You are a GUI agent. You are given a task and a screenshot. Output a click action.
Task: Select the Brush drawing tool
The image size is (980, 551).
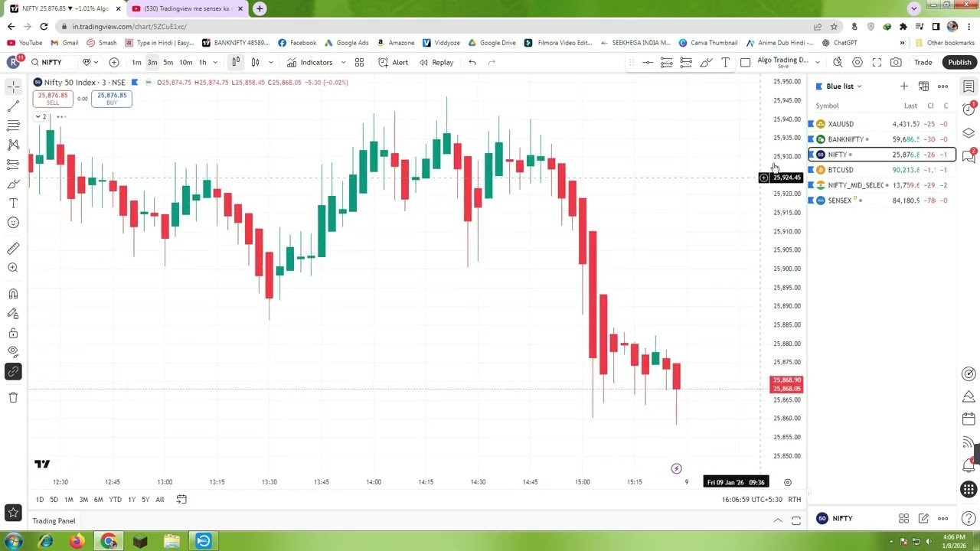(12, 184)
